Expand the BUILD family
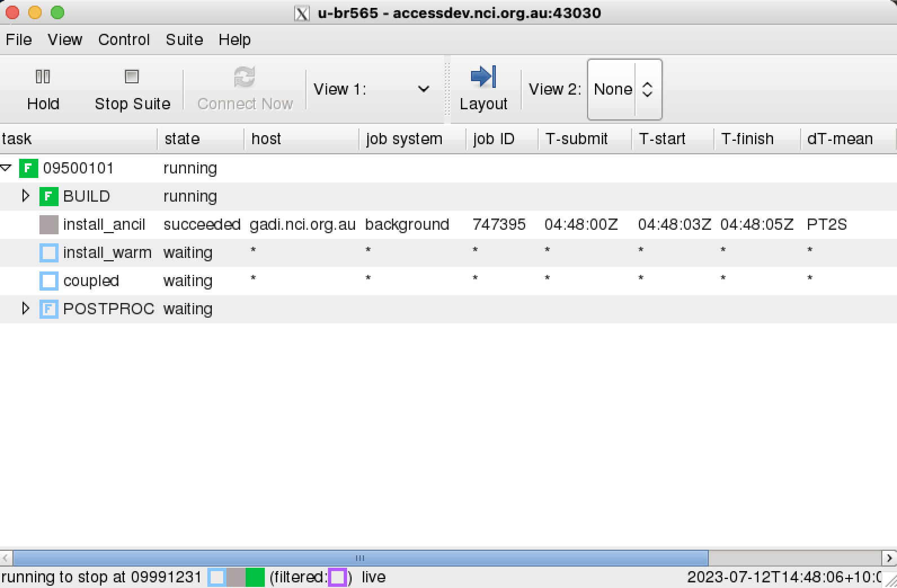This screenshot has height=588, width=897. click(x=25, y=195)
